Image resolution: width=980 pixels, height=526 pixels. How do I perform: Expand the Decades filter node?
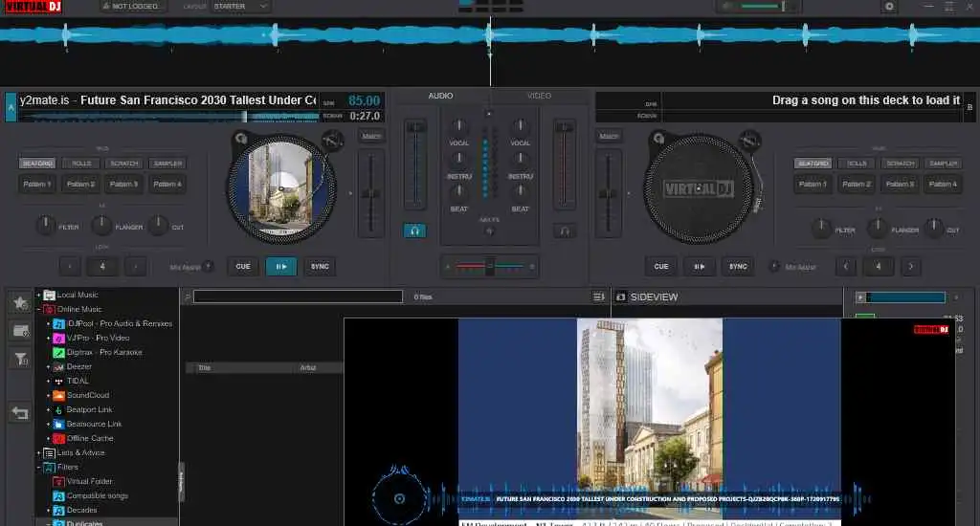point(48,511)
